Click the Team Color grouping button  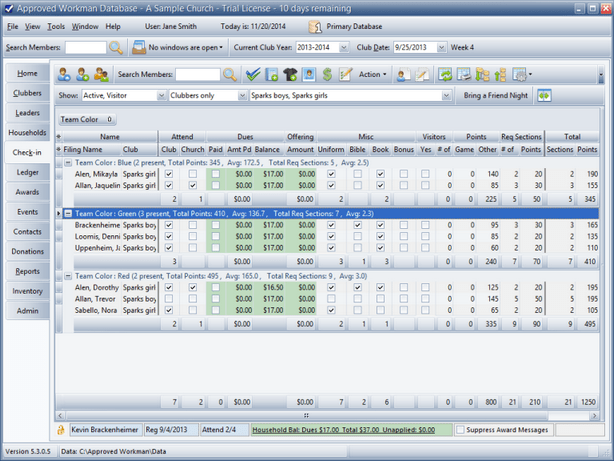(87, 119)
